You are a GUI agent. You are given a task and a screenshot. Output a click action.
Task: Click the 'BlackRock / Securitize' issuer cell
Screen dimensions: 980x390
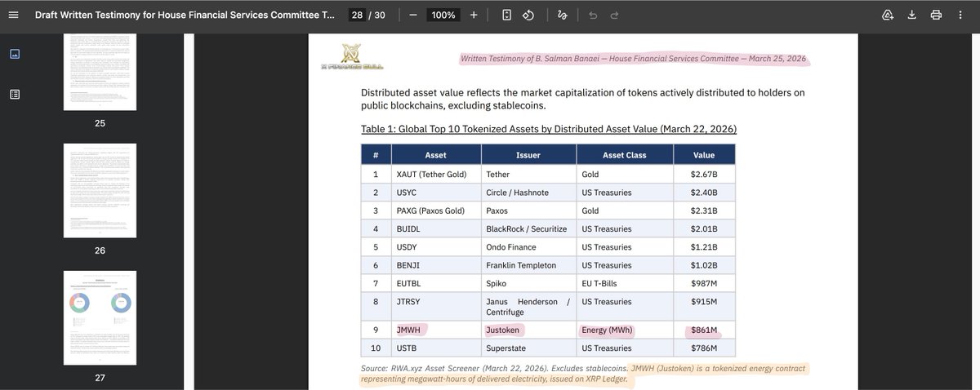coord(528,229)
